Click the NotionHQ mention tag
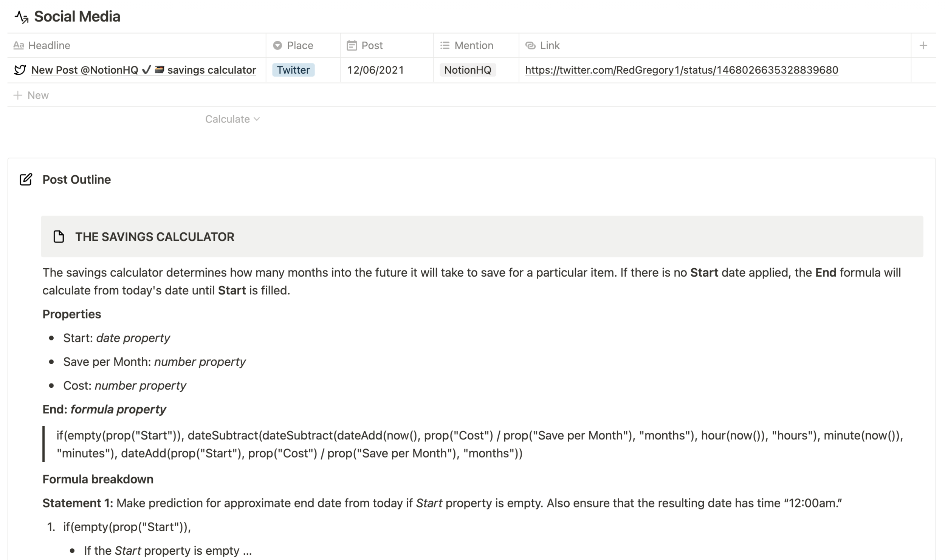 click(x=467, y=70)
